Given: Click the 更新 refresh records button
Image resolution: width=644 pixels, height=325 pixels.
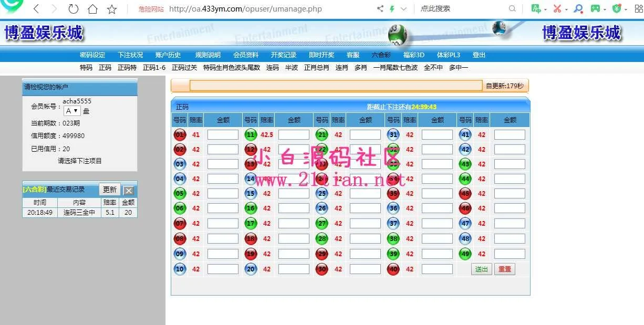Looking at the screenshot, I should pos(110,190).
